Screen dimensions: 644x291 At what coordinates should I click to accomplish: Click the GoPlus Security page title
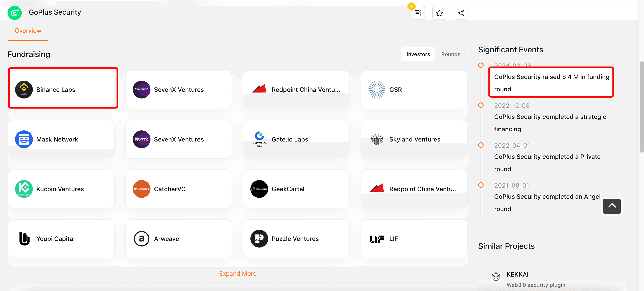(x=55, y=12)
